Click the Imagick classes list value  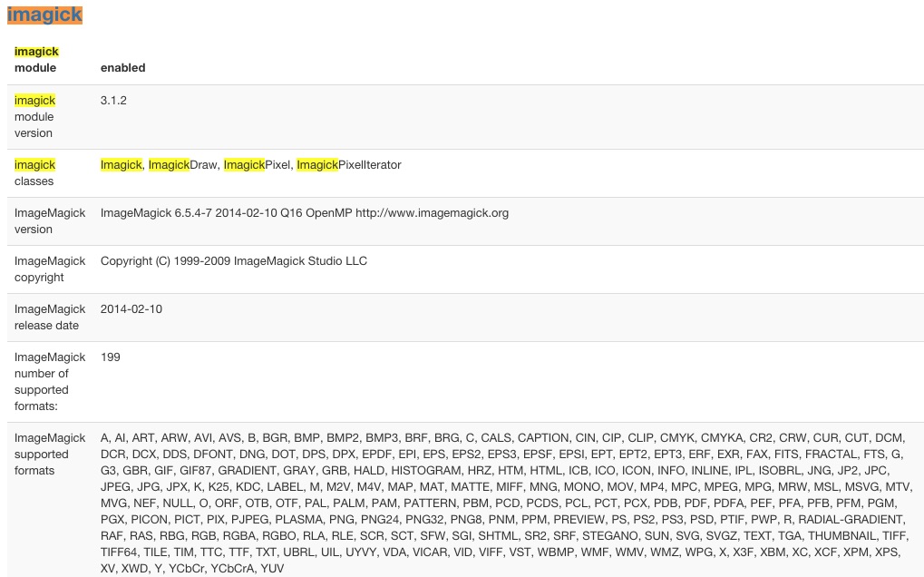pyautogui.click(x=250, y=165)
